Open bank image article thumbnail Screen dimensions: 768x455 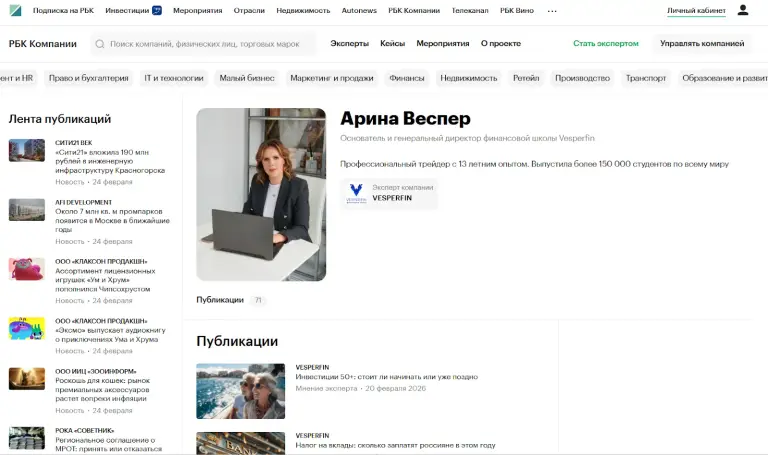coord(240,443)
